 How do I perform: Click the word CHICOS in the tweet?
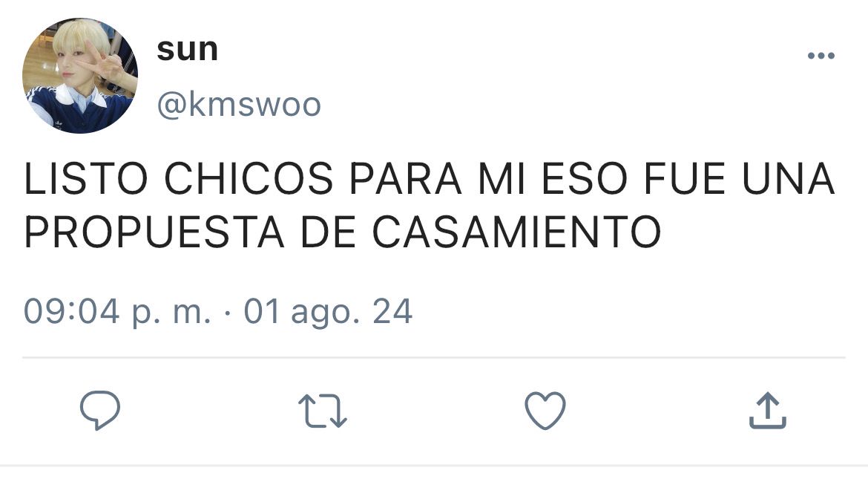(x=249, y=179)
